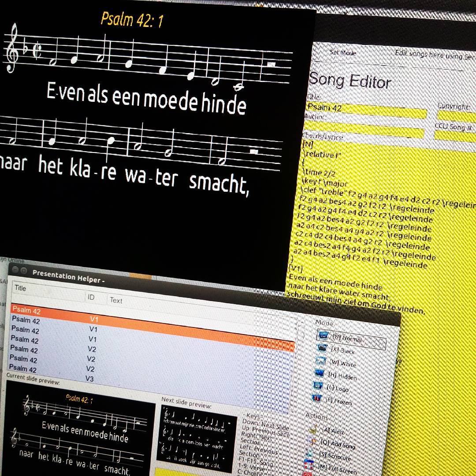
Task: Set presentation to Hidden mode
Action: pos(320,373)
